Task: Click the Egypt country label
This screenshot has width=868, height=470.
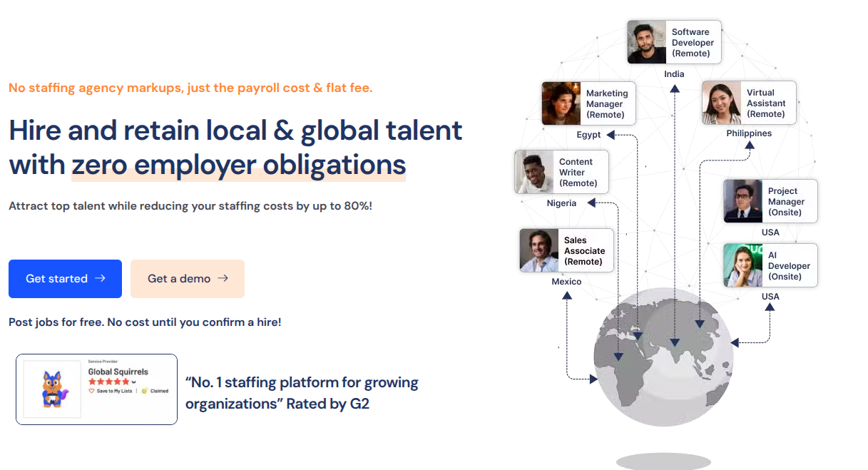Action: tap(588, 135)
